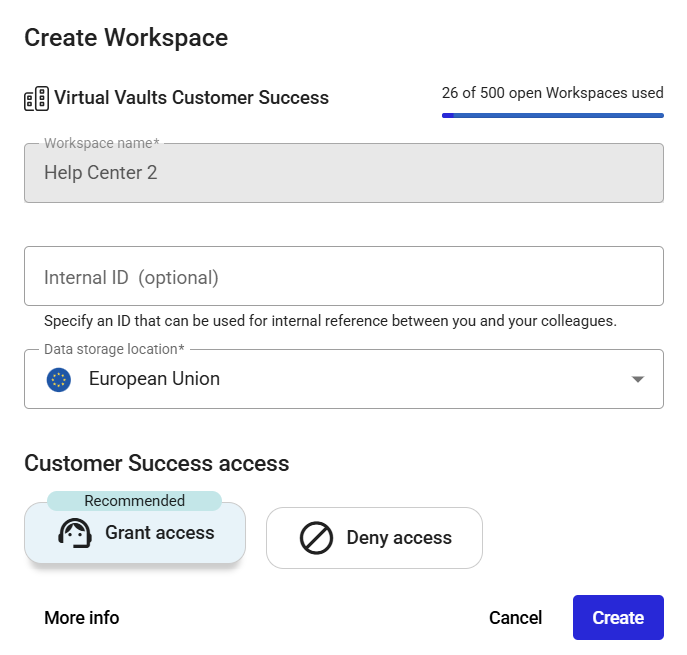Click the Data storage location label

click(x=114, y=349)
